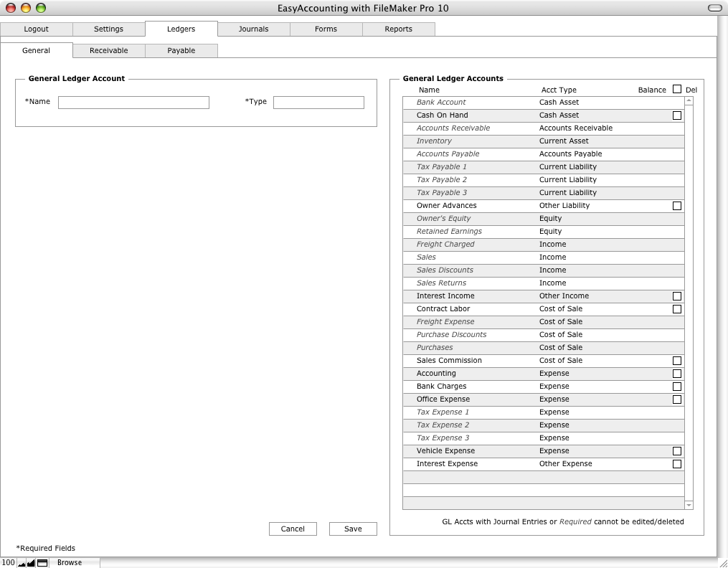Go to the Journals tab
Screen dimensions: 728x568
[253, 29]
